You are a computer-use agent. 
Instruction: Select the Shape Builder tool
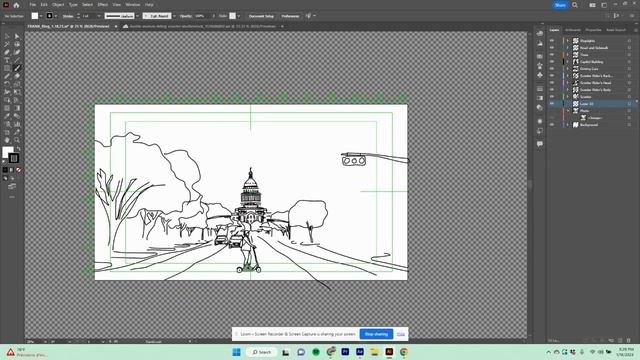pyautogui.click(x=7, y=100)
